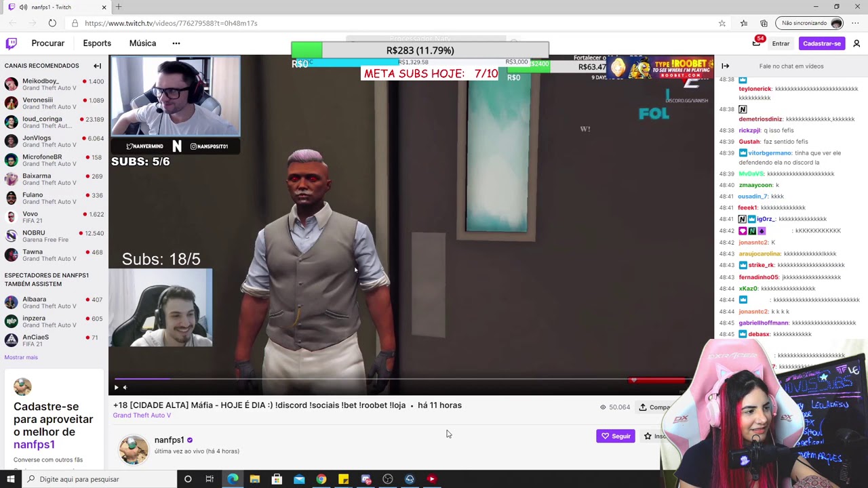This screenshot has width=868, height=488.
Task: Open nanfps1 channel name link
Action: pyautogui.click(x=169, y=440)
